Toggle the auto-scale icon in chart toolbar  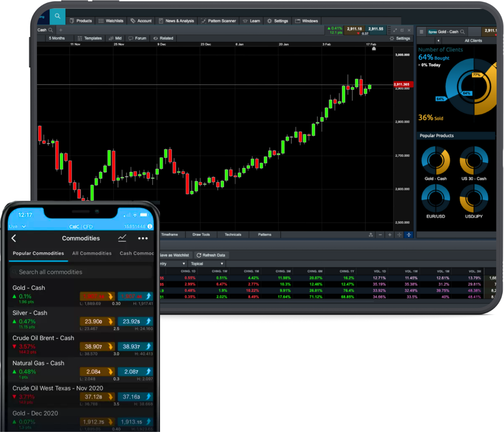click(409, 235)
